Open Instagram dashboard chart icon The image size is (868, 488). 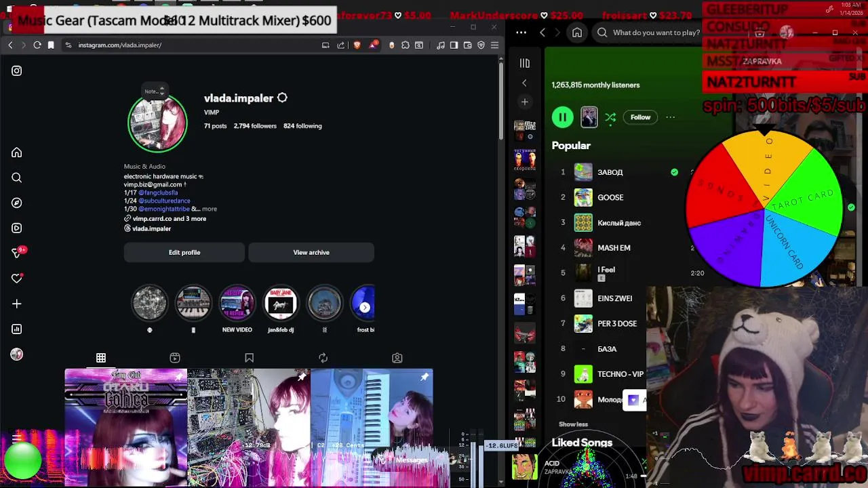tap(16, 329)
